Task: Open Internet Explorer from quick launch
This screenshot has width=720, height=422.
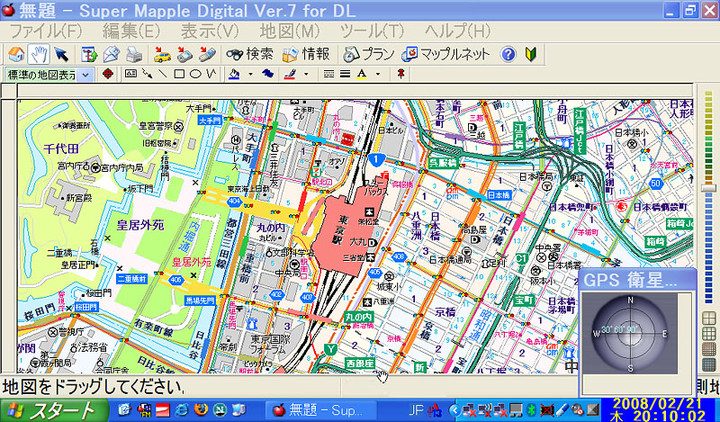Action: tap(182, 410)
